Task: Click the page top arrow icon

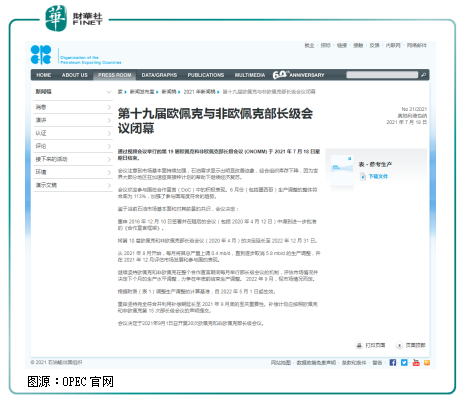Action: coord(399,345)
